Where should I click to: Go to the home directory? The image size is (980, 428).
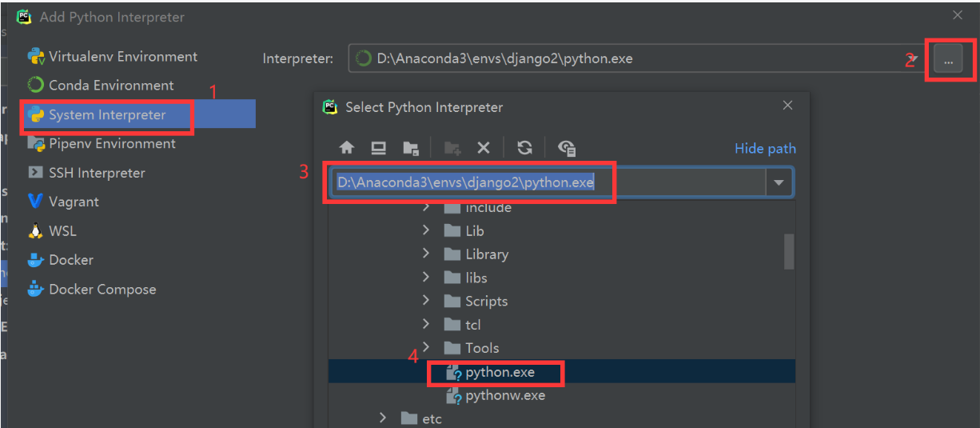coord(347,148)
